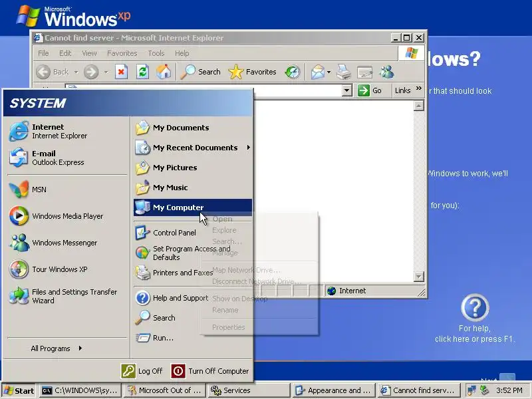Screen dimensions: 532x399
Task: Choose Rename in the context menu
Action: pos(225,310)
